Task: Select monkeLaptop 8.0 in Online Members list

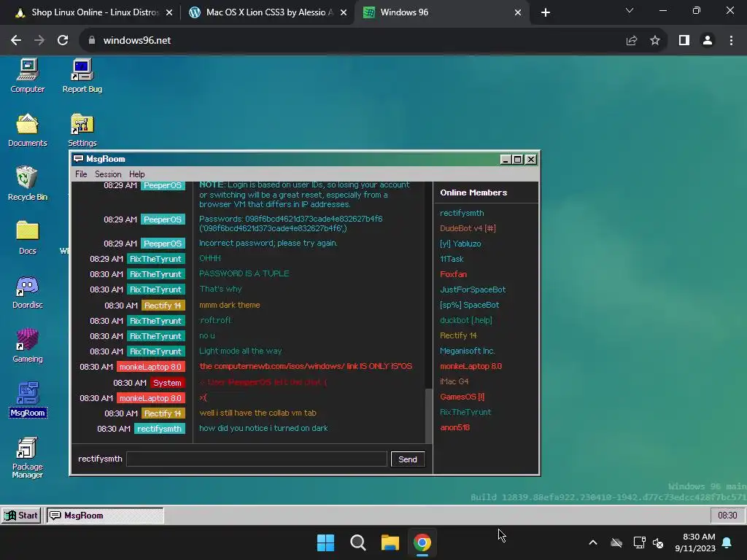Action: point(471,366)
